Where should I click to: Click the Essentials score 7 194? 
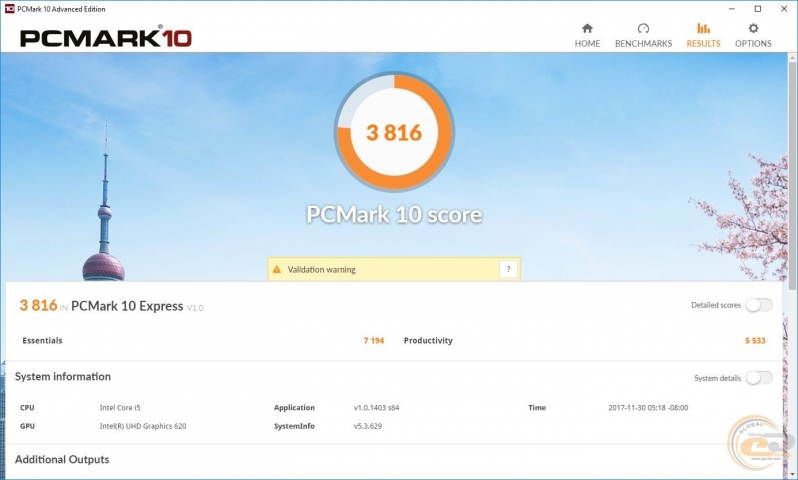click(373, 341)
